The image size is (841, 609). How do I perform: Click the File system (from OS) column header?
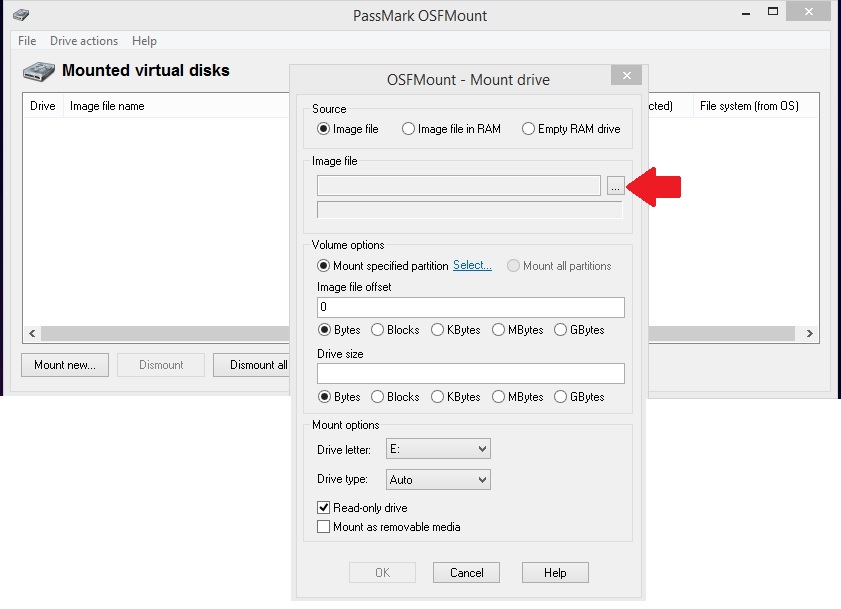756,106
